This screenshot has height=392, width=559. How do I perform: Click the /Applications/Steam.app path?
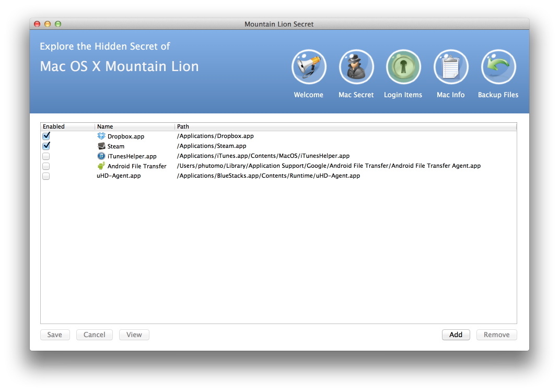tap(212, 146)
